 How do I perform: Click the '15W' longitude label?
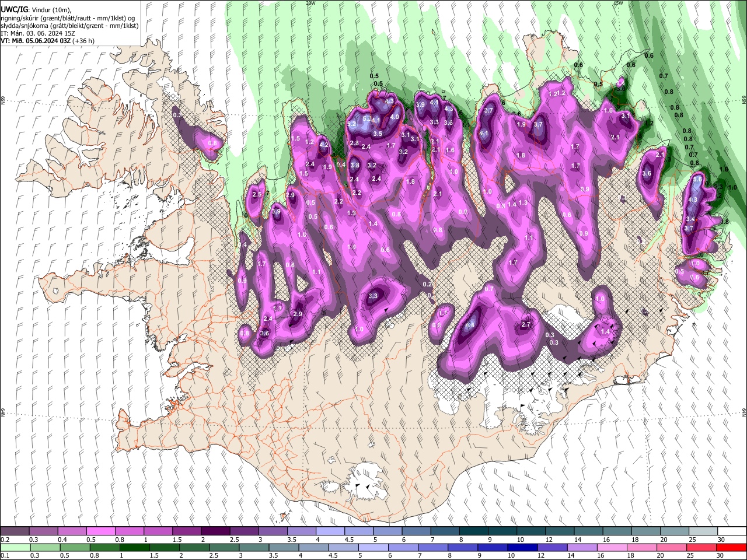coord(617,3)
